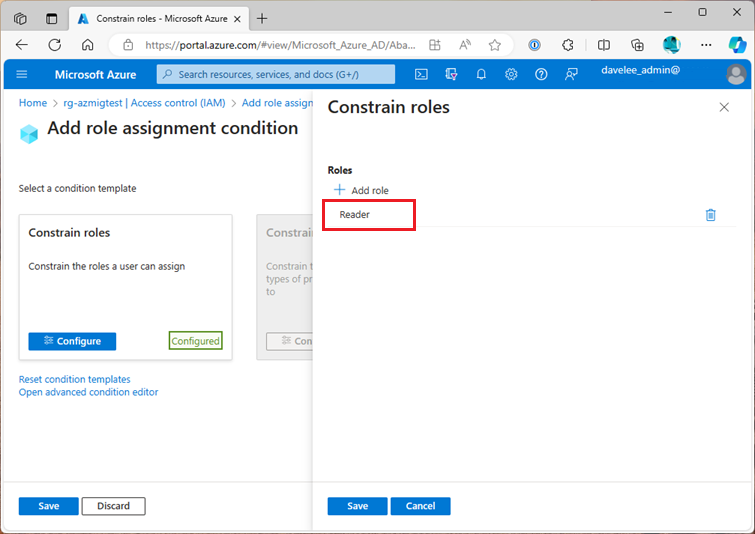755x534 pixels.
Task: Open Directories and subscriptions filter
Action: (x=451, y=74)
